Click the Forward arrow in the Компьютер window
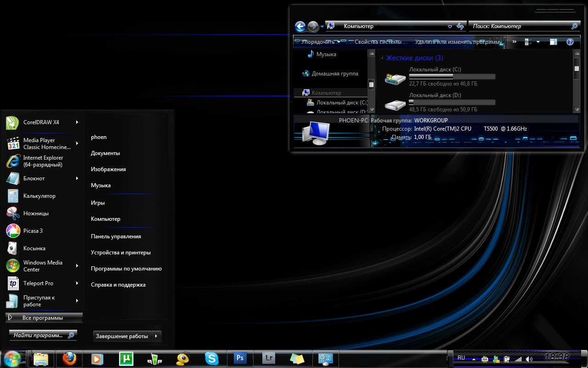The width and height of the screenshot is (588, 368). 313,27
